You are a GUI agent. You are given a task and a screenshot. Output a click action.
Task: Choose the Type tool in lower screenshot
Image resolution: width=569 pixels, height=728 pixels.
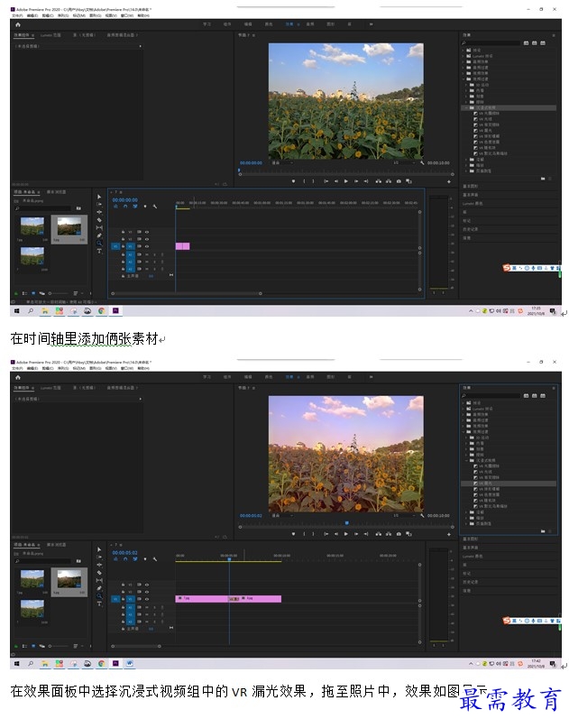99,604
